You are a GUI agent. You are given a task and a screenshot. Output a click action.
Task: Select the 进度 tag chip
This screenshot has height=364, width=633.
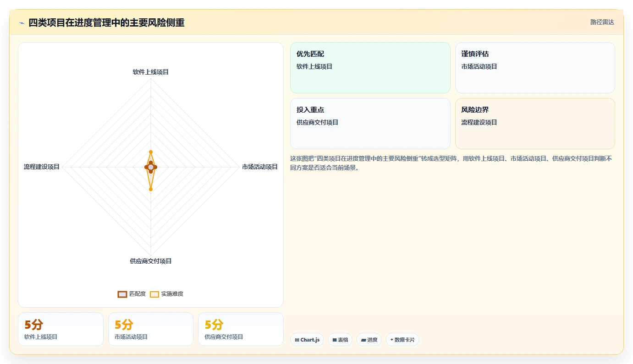coord(369,340)
